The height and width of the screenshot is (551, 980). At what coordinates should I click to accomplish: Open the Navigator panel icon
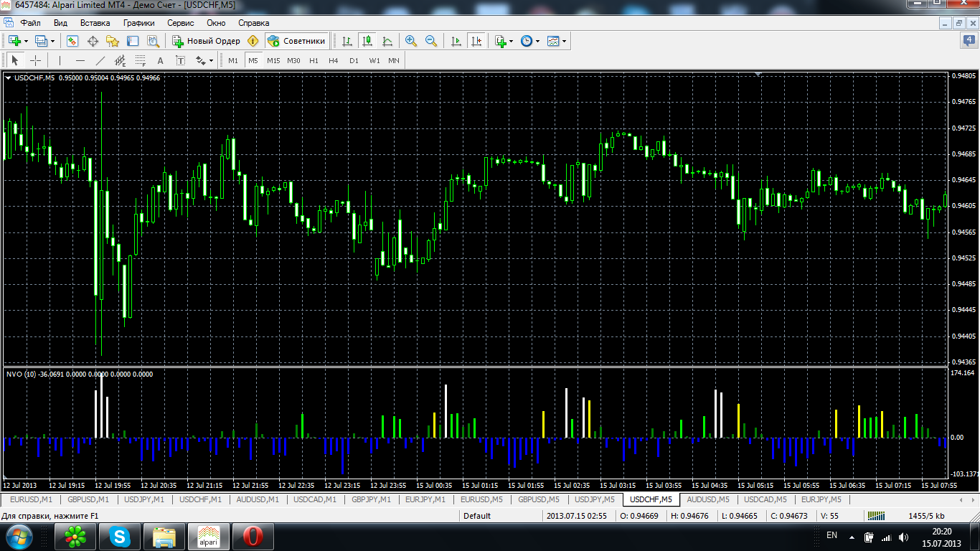pos(113,41)
